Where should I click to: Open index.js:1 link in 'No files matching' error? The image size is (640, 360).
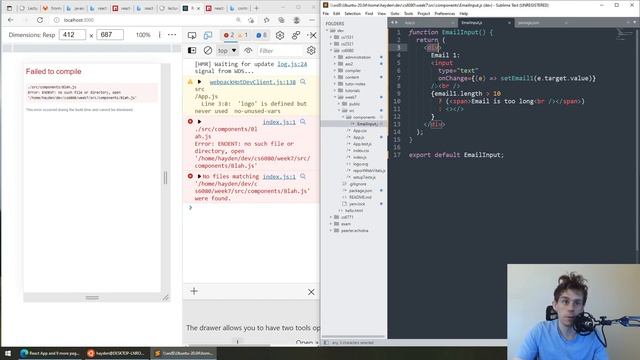point(279,177)
